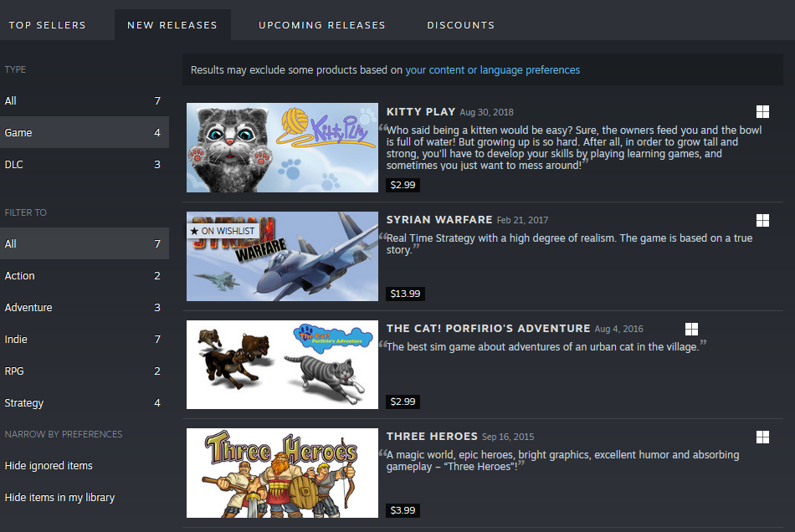The image size is (795, 532).
Task: Open the Three Heroes thumbnail image
Action: [x=282, y=473]
